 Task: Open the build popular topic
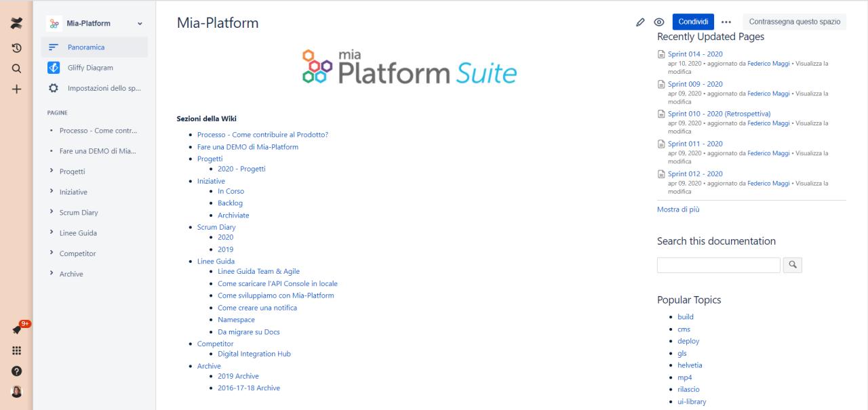coord(686,317)
